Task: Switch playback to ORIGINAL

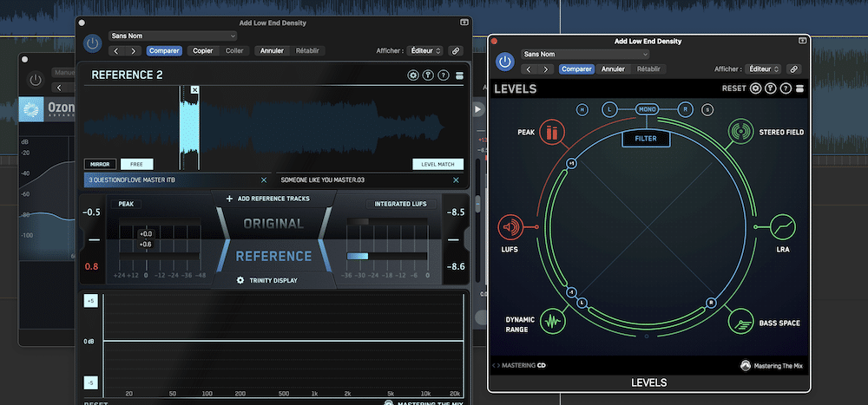Action: click(x=273, y=224)
